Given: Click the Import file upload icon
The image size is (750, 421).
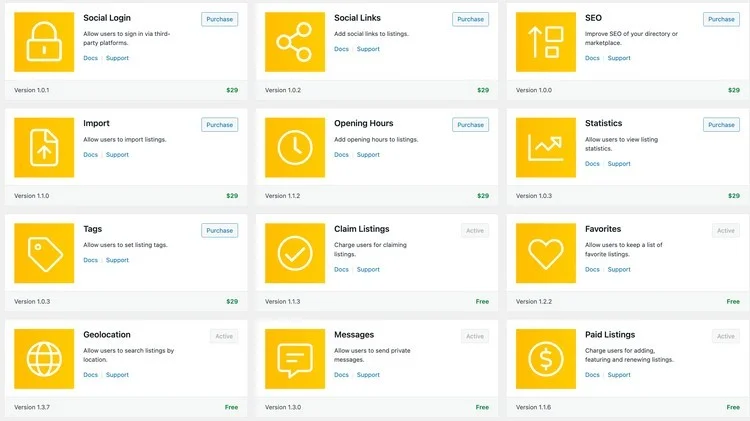Looking at the screenshot, I should coord(44,148).
